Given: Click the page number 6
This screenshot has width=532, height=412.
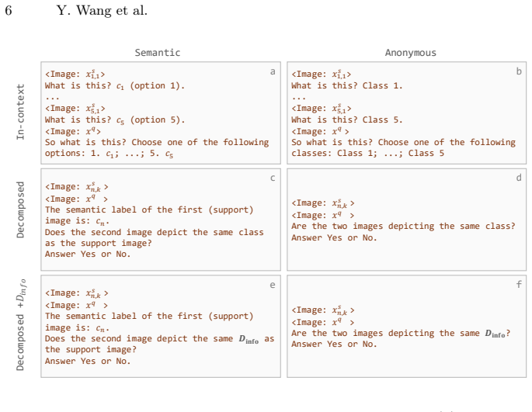Looking at the screenshot, I should coord(8,11).
